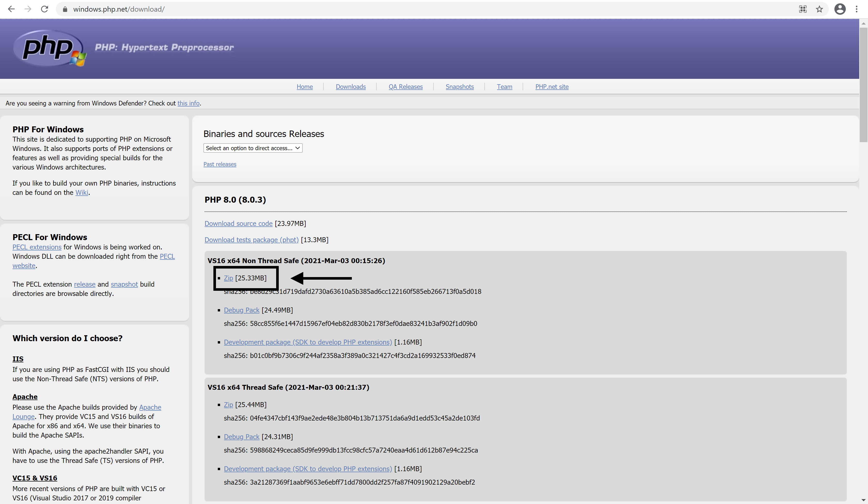Click the sha256 hash starting with 598868249
The image size is (868, 504).
(x=364, y=450)
